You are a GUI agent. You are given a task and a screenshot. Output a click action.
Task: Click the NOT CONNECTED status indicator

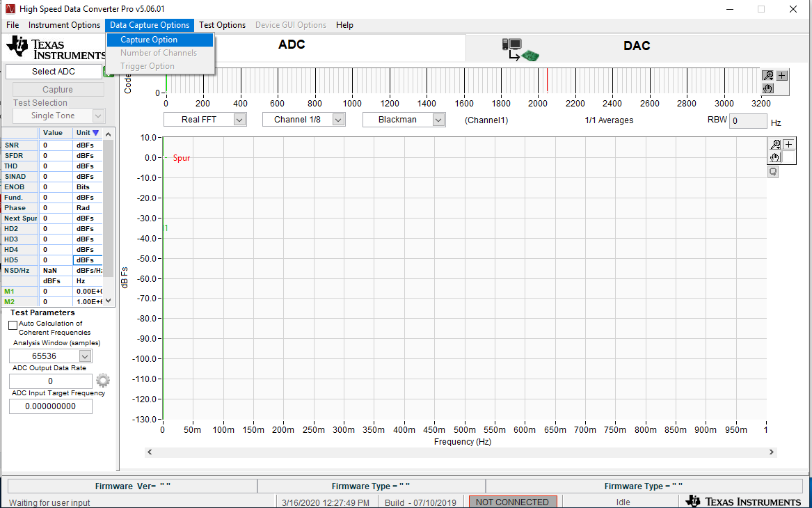(512, 502)
